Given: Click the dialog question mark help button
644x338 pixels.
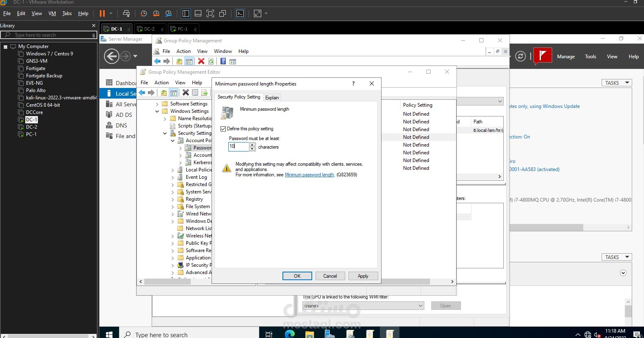Looking at the screenshot, I should (353, 83).
